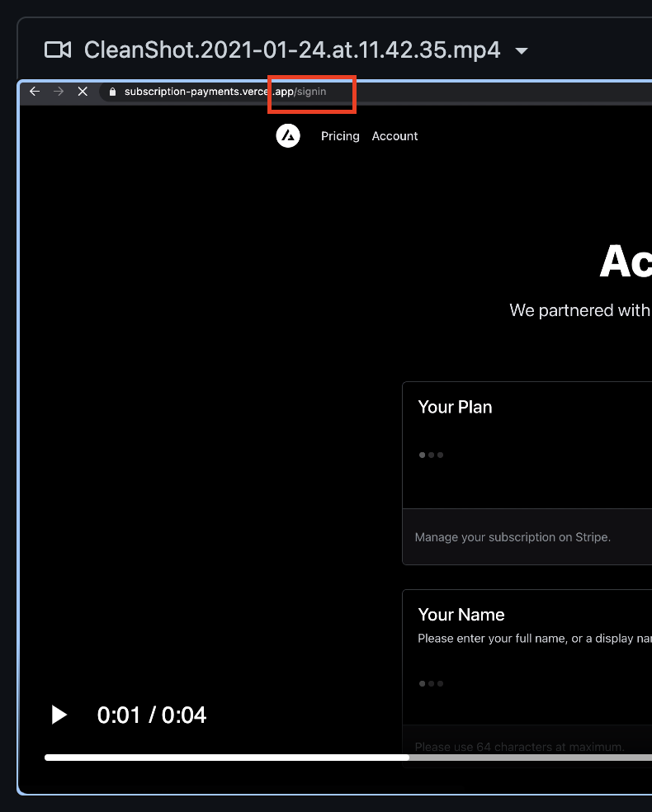Click the video camera icon beside filename

(58, 50)
